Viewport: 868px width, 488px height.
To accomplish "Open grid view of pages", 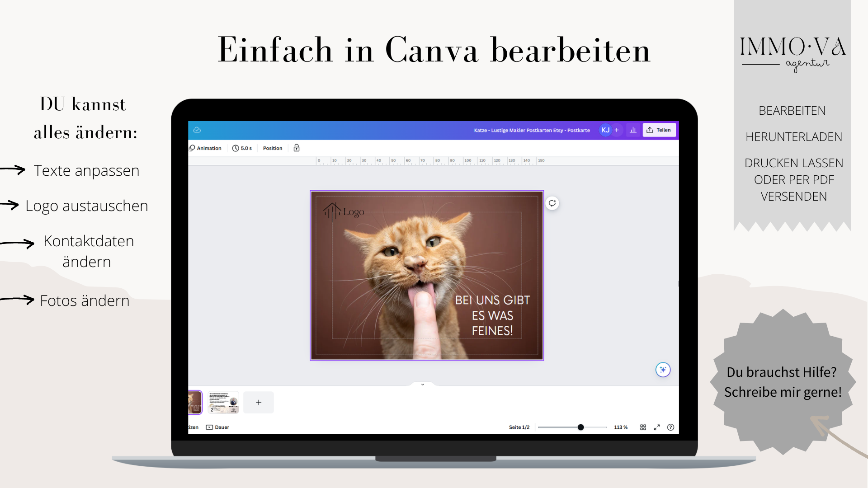I will point(643,427).
